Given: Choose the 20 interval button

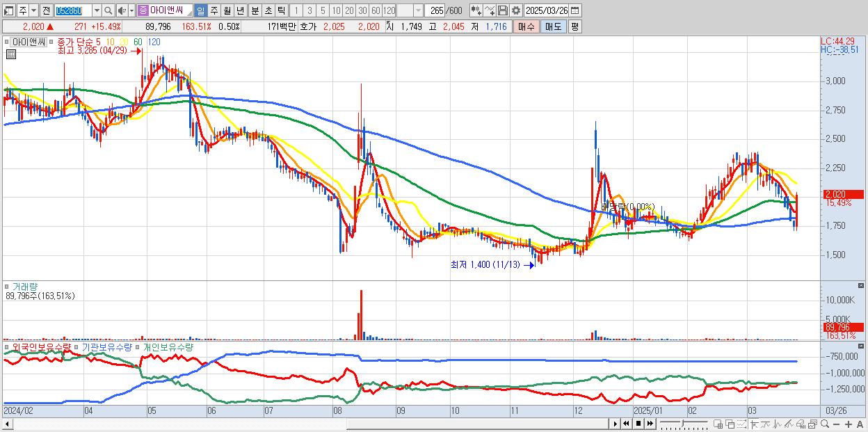Looking at the screenshot, I should point(349,10).
